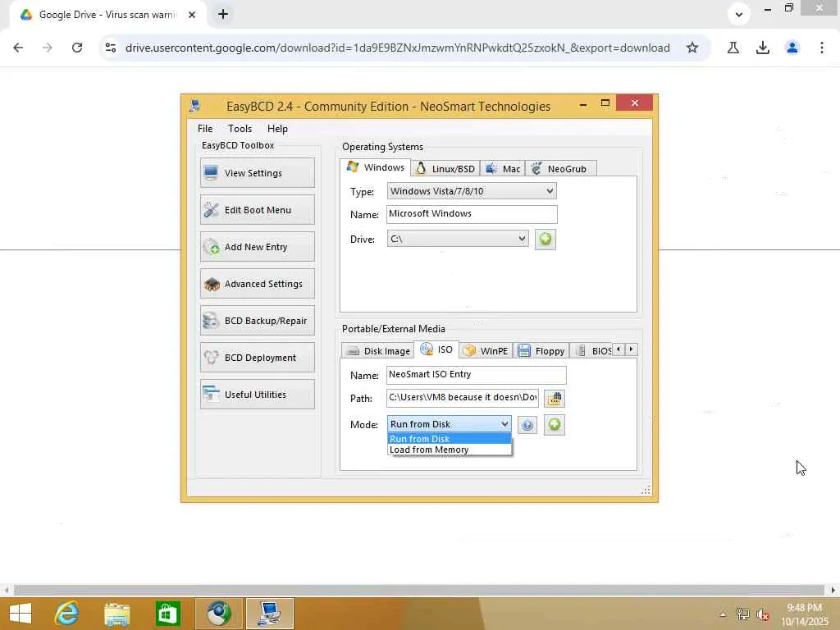Open the Tools menu in EasyBCD

coord(240,129)
